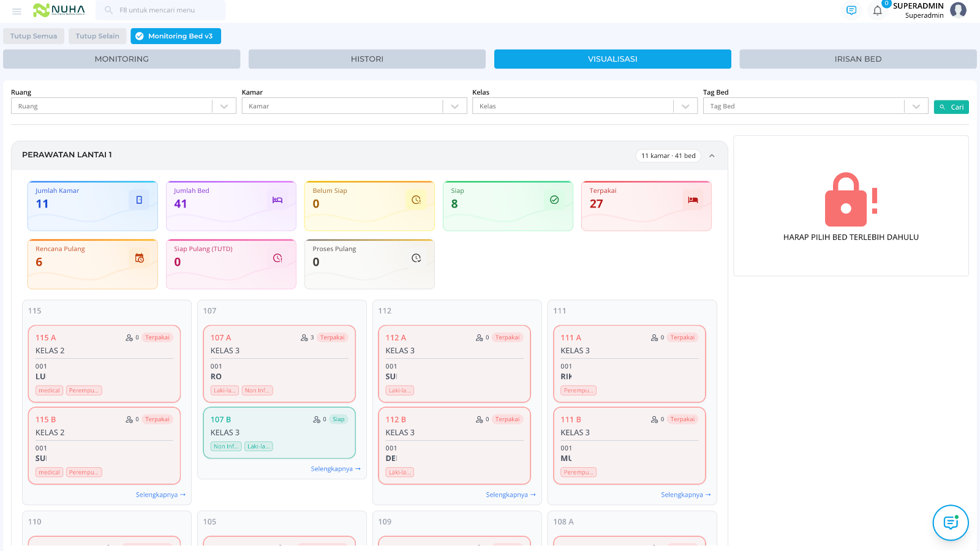Viewport: 980px width, 551px height.
Task: Select the Monitoring Bed v3 page tab
Action: 176,36
